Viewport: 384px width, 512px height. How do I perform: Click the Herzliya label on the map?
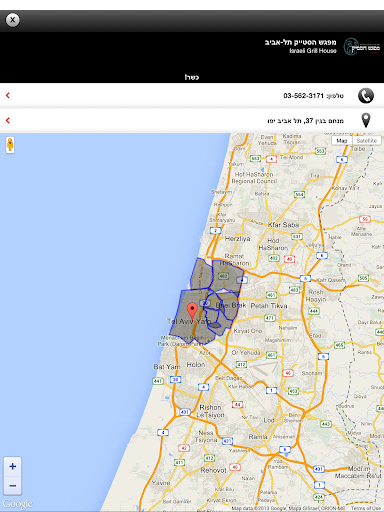click(x=237, y=239)
